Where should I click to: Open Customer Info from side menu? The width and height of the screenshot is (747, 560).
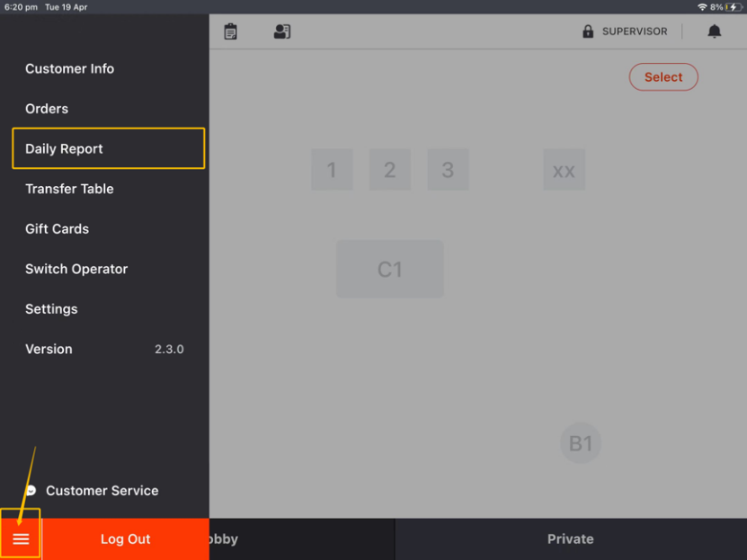[x=69, y=68]
